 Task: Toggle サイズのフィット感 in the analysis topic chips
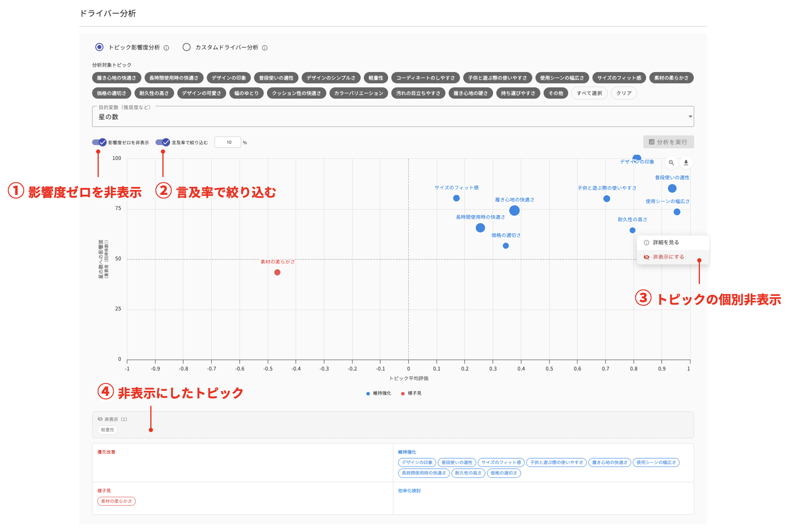pyautogui.click(x=619, y=78)
